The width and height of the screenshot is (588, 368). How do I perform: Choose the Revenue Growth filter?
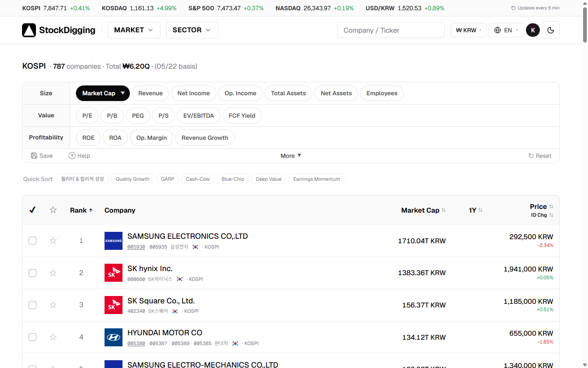coord(205,138)
